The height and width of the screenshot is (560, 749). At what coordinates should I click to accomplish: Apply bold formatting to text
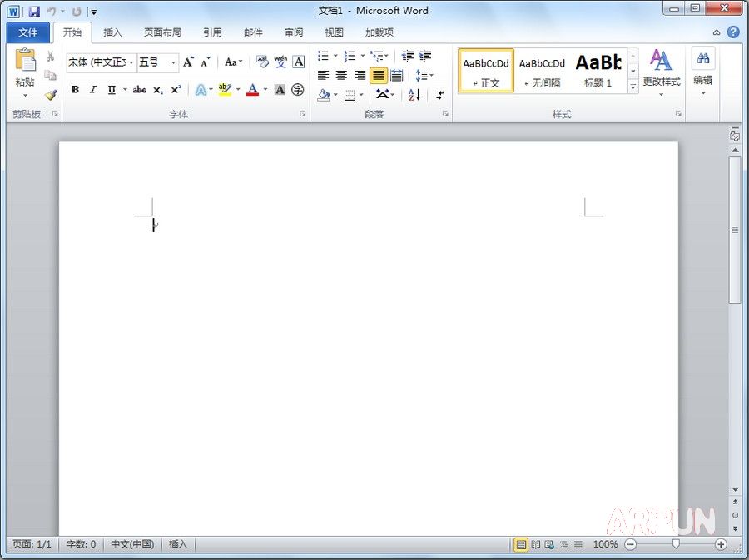[74, 88]
